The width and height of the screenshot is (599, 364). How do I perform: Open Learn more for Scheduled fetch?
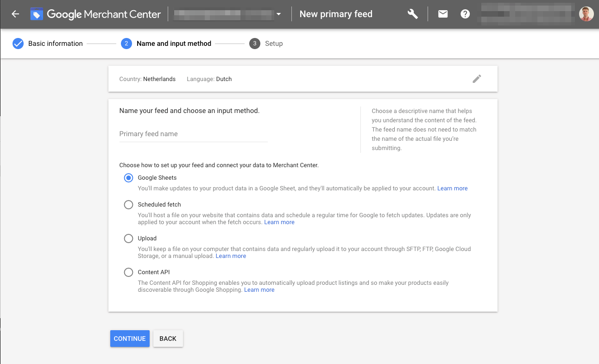click(279, 222)
